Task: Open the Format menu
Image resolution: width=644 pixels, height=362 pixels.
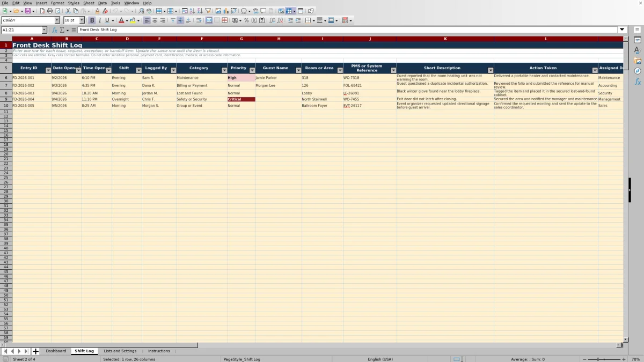Action: [57, 3]
